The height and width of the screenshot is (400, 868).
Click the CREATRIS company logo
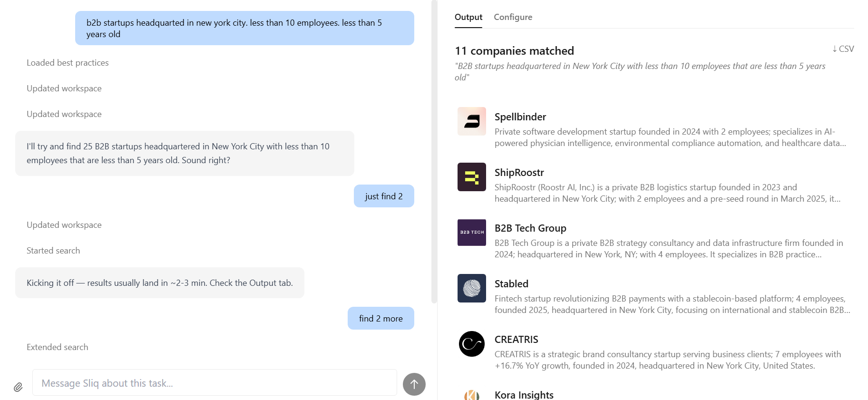(x=471, y=344)
